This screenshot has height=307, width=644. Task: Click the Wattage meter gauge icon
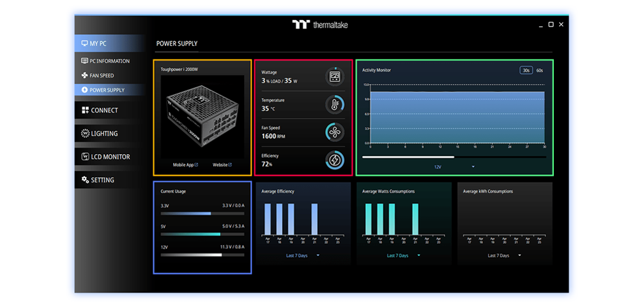(x=335, y=77)
